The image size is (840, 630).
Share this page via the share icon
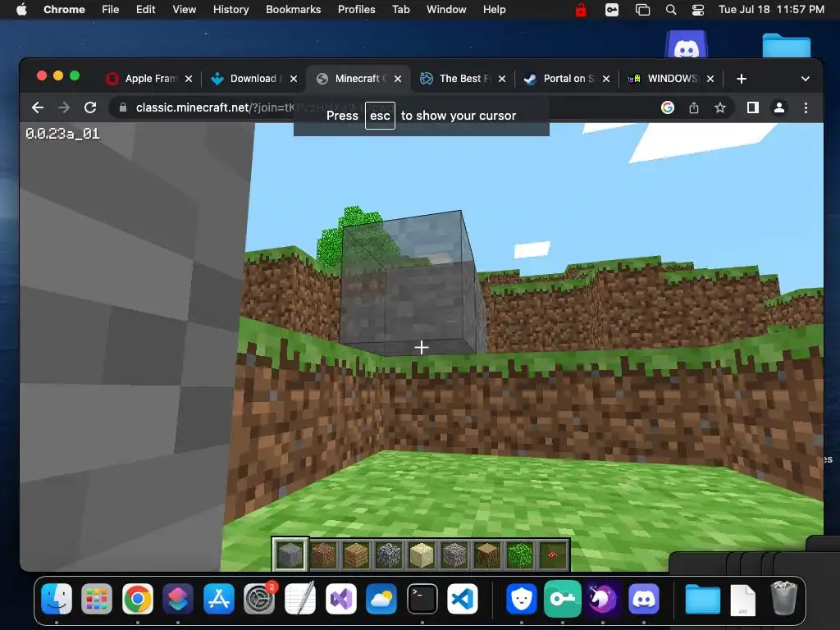point(694,107)
